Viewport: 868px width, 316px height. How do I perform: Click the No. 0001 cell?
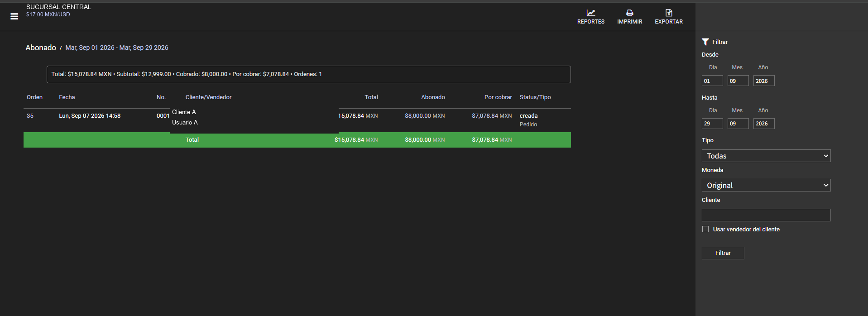pos(163,116)
